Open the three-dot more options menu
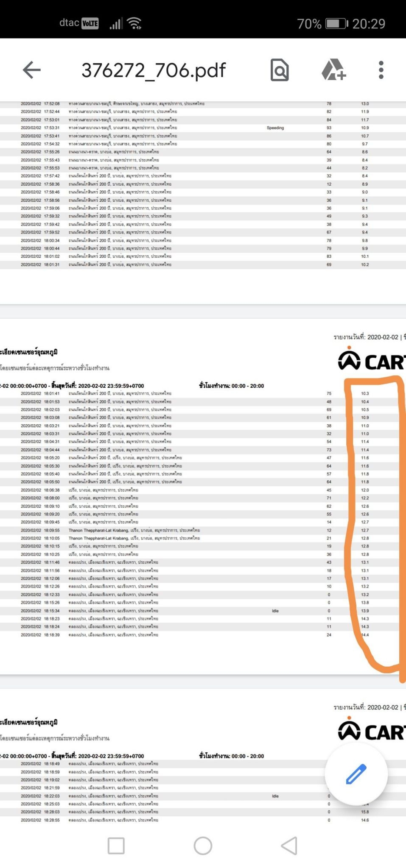Viewport: 406px width, 868px height. click(x=381, y=70)
